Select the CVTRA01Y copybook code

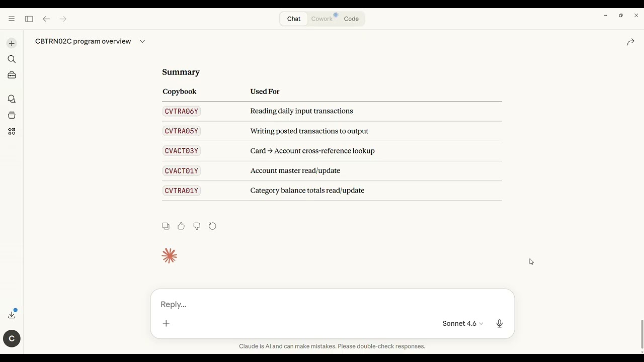(182, 191)
